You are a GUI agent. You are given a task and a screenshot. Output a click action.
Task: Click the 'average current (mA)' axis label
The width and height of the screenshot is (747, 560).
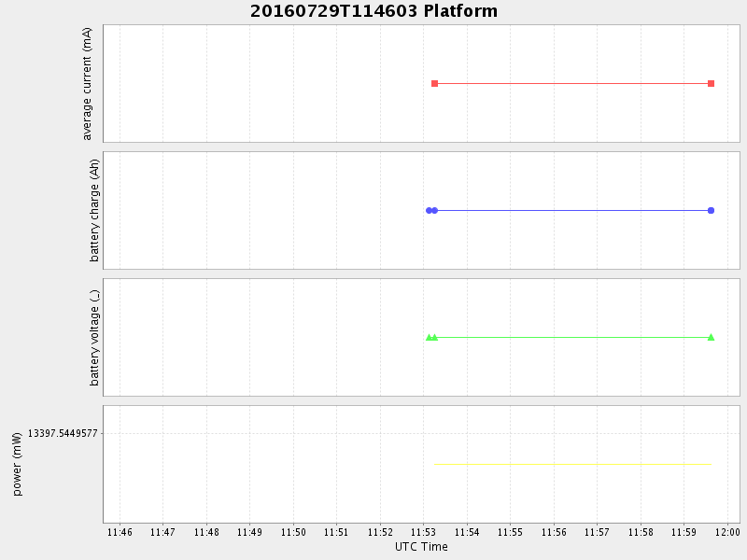click(88, 84)
